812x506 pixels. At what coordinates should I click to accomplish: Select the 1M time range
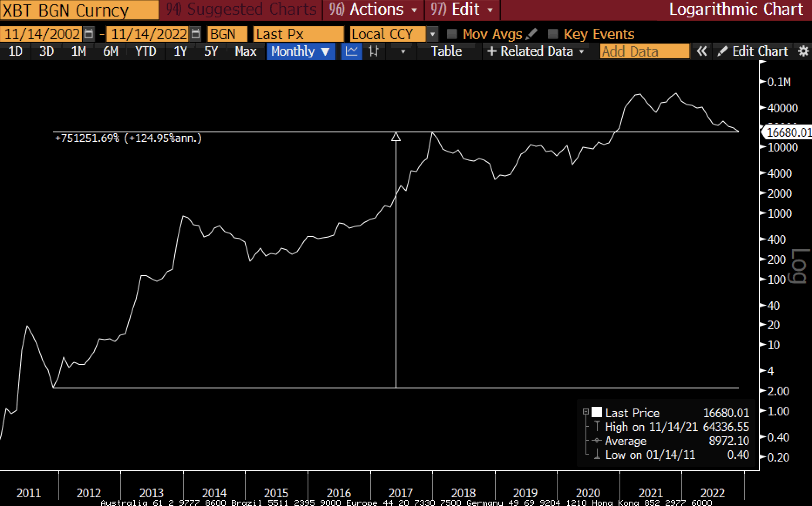78,51
